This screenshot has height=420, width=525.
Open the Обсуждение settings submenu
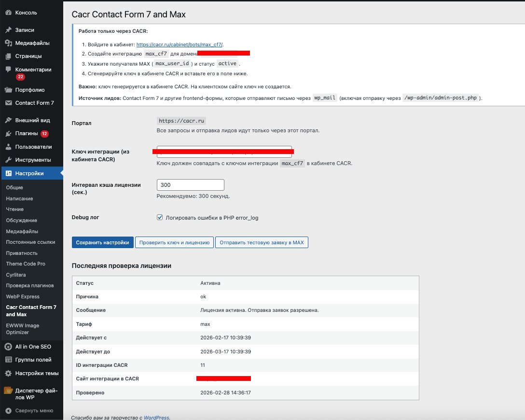21,221
